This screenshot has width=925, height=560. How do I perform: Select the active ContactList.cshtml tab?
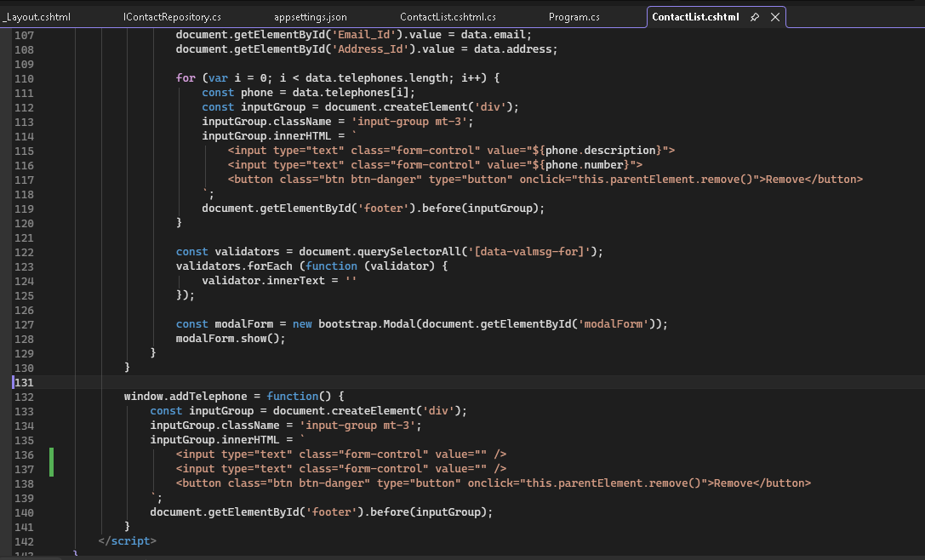pyautogui.click(x=695, y=17)
